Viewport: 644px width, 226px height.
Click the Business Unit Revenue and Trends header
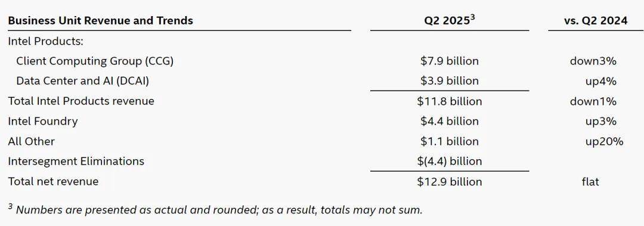tap(100, 20)
